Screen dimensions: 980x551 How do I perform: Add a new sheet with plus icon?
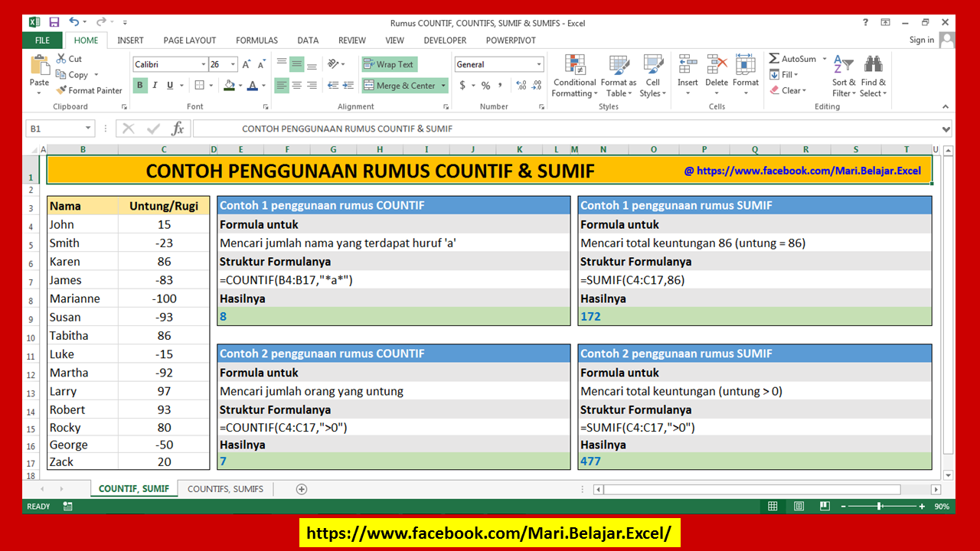(x=302, y=489)
